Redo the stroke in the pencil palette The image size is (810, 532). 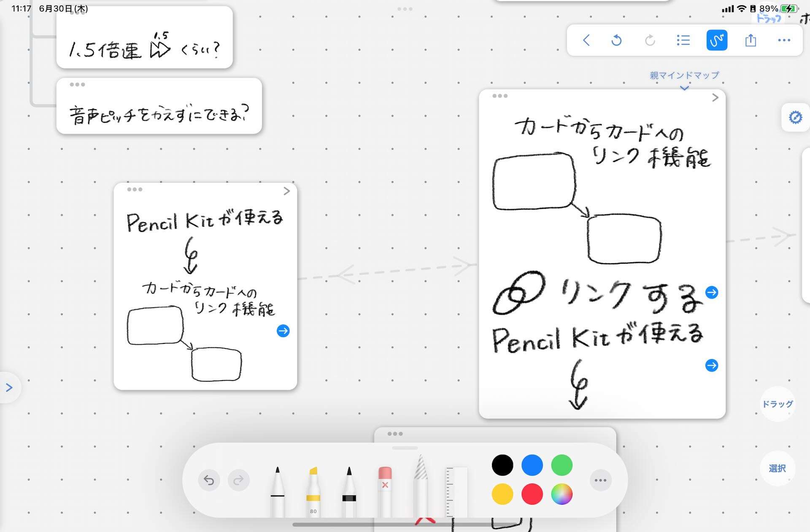(239, 480)
